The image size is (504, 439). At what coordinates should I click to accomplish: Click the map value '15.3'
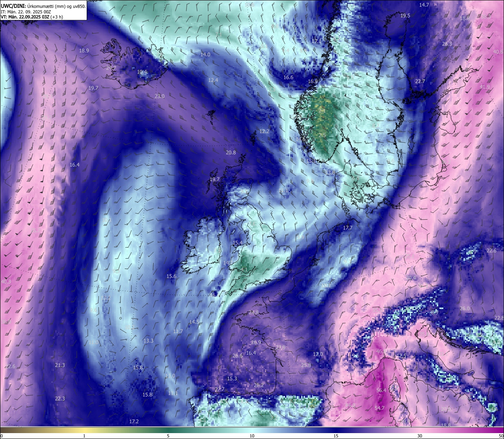click(x=232, y=378)
